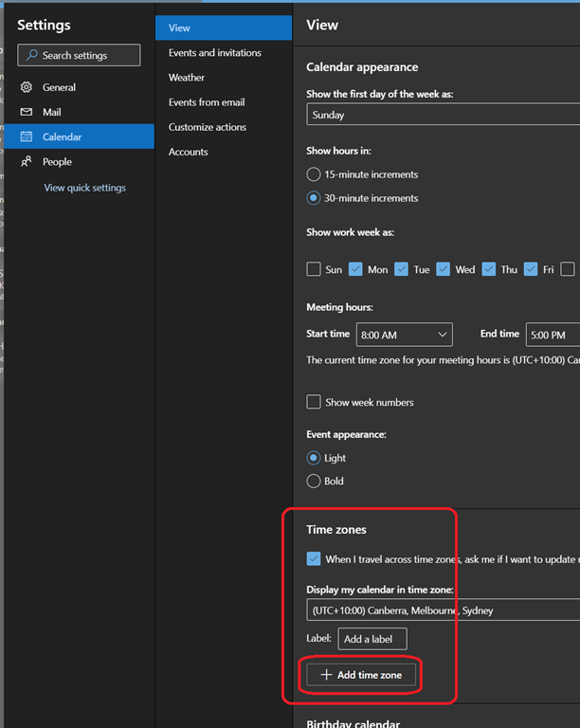Click the Calendar icon in sidebar

click(x=27, y=136)
